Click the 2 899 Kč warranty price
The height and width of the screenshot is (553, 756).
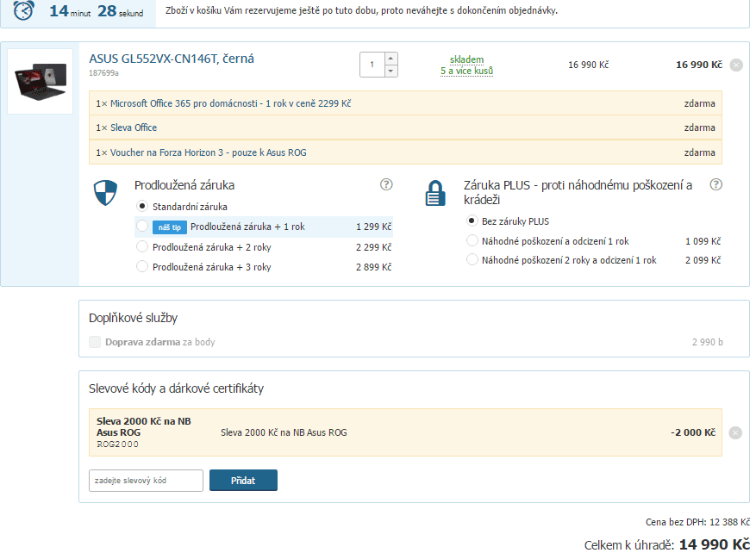tap(373, 267)
